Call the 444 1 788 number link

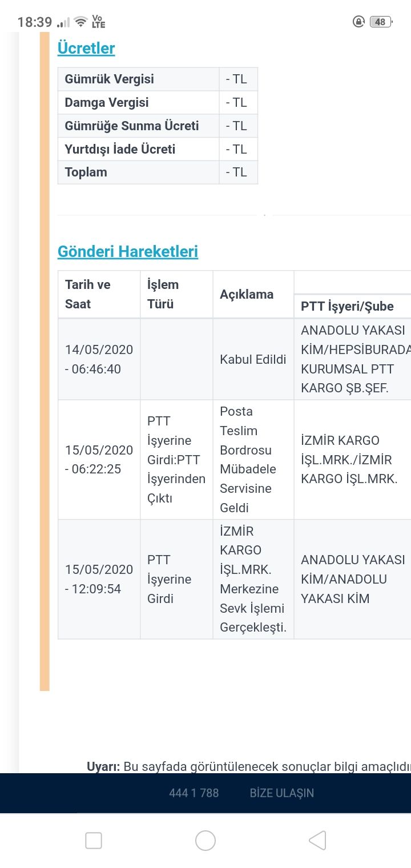tap(194, 793)
